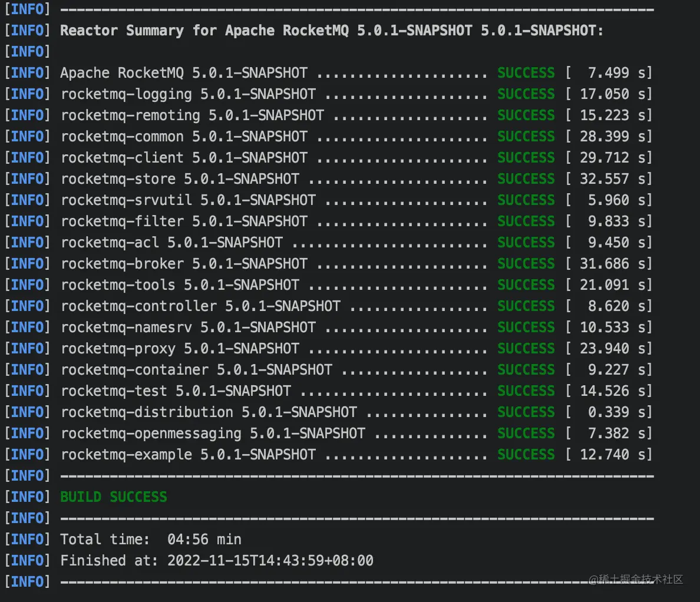This screenshot has height=602, width=700.
Task: Click the [INFO] tag on the Total time line
Action: tap(27, 539)
